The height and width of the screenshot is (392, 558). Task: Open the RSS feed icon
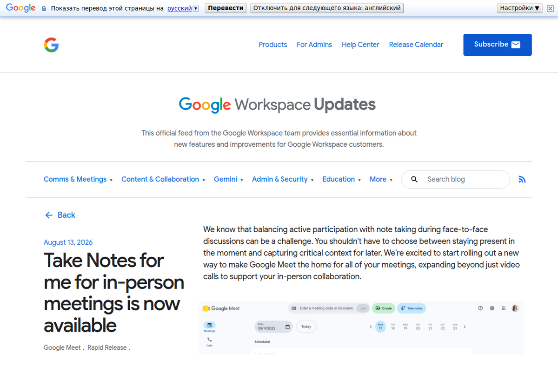[522, 179]
